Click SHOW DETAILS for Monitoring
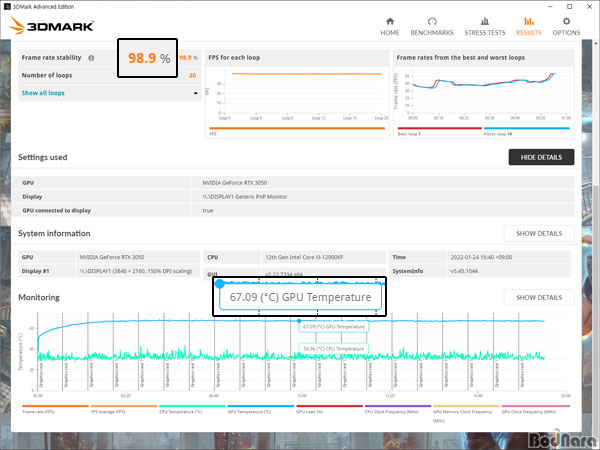This screenshot has height=450, width=600. (x=539, y=297)
